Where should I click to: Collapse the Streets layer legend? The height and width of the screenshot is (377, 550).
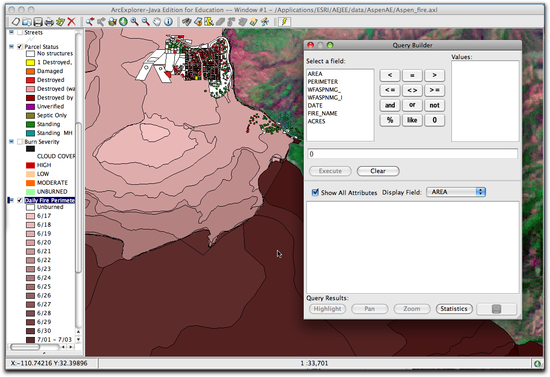(11, 33)
